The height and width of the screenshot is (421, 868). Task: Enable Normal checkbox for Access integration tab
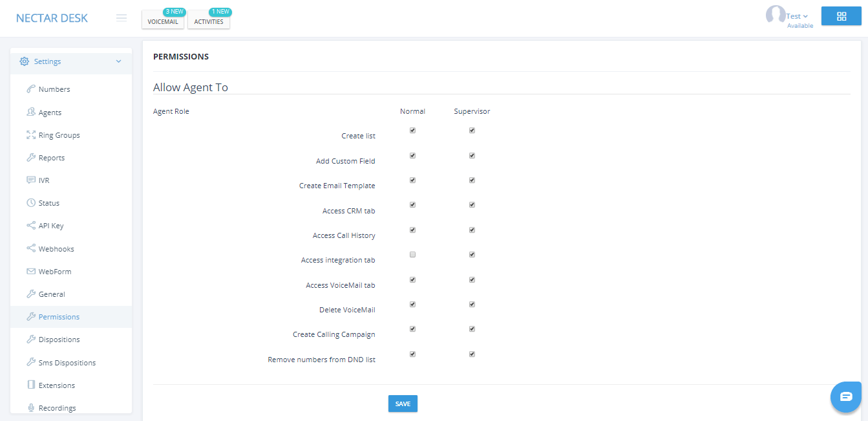pos(412,254)
